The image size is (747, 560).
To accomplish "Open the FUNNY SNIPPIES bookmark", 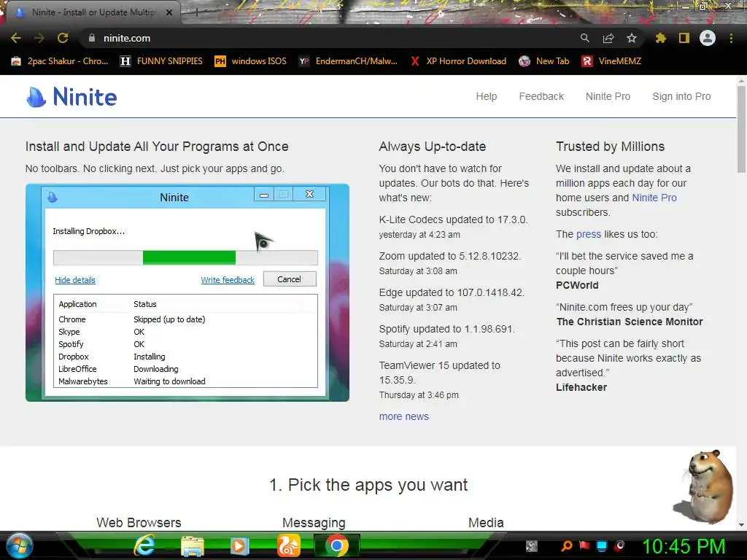I will coord(161,61).
